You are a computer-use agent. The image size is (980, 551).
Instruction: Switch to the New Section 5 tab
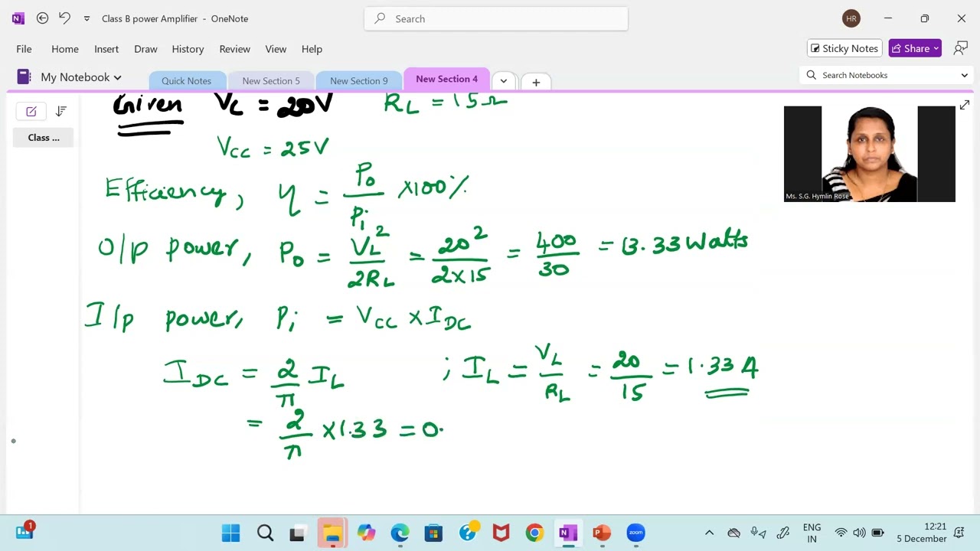point(271,81)
